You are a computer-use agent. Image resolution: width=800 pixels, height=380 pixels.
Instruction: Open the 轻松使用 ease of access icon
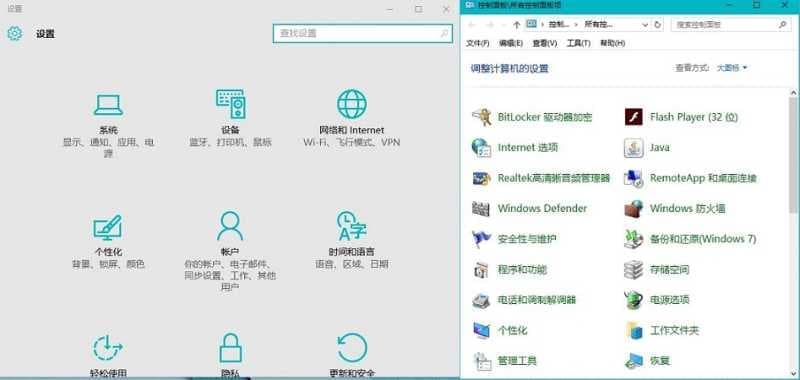[x=108, y=348]
